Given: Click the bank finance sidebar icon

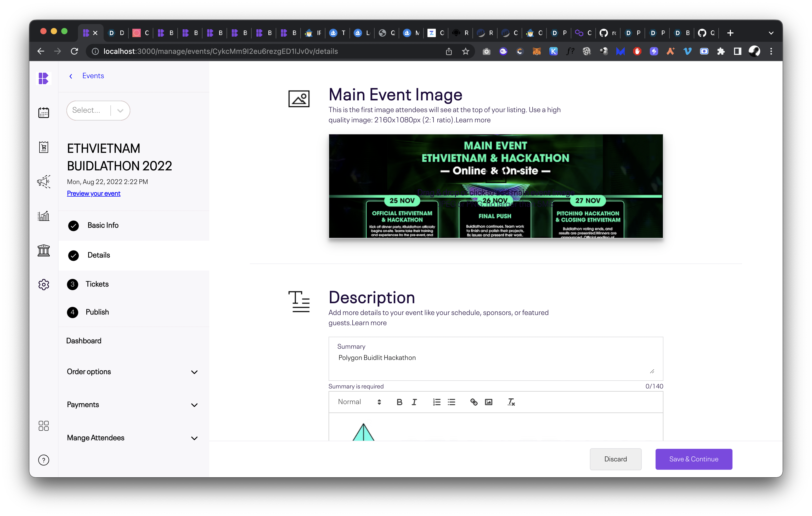Looking at the screenshot, I should point(43,250).
